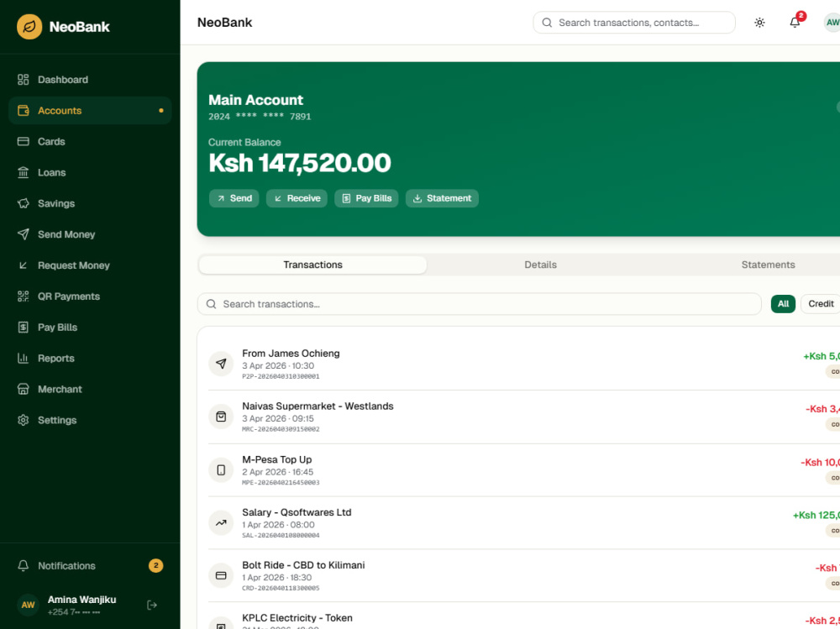Click the Pay Bills button on account card
Image resolution: width=840 pixels, height=629 pixels.
pos(366,198)
